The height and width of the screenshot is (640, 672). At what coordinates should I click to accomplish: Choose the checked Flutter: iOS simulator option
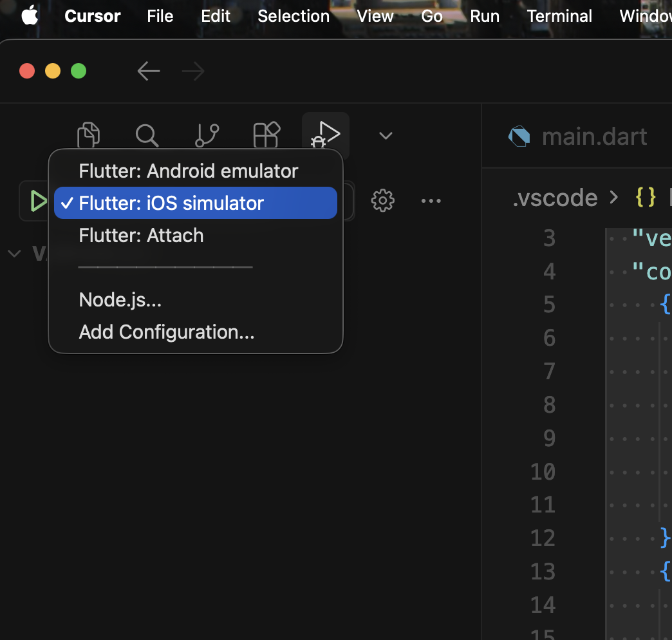click(x=196, y=203)
